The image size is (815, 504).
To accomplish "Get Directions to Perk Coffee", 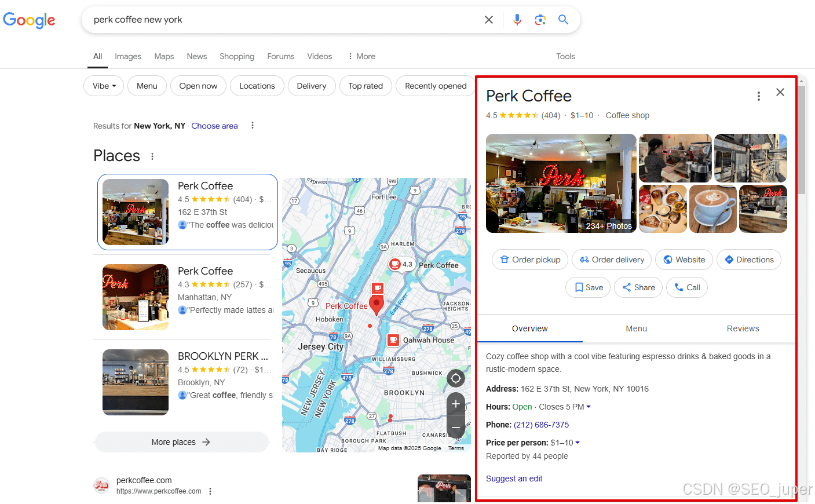I will pos(749,260).
